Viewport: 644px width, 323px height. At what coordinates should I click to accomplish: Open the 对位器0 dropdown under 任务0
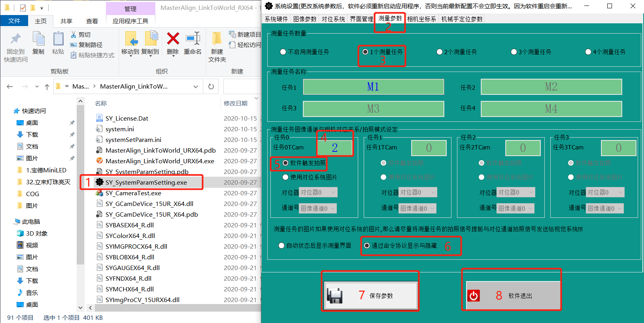click(x=318, y=193)
